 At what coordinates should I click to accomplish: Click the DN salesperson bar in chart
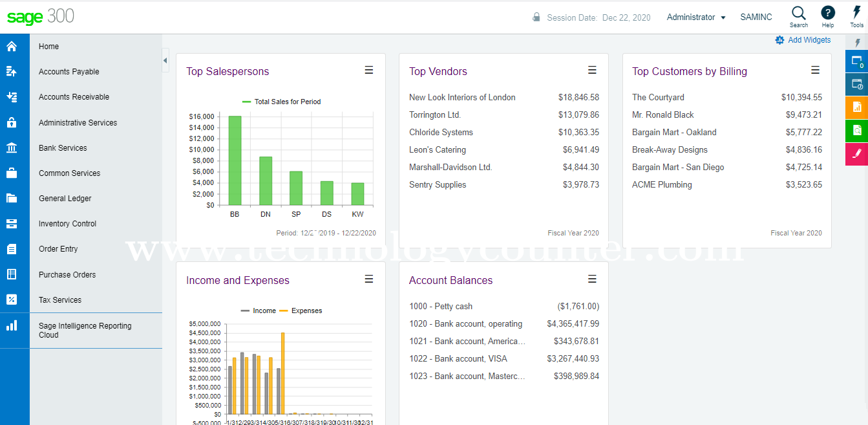(x=266, y=180)
